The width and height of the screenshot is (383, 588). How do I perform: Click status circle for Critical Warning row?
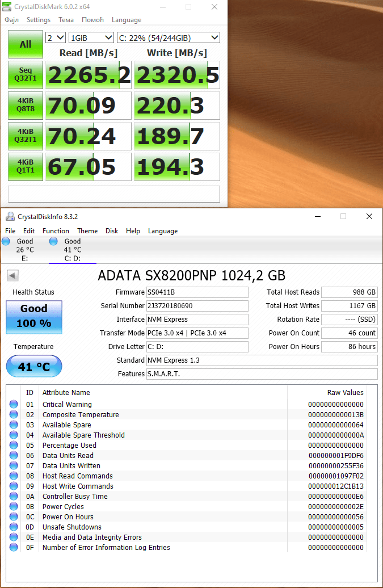tap(14, 404)
